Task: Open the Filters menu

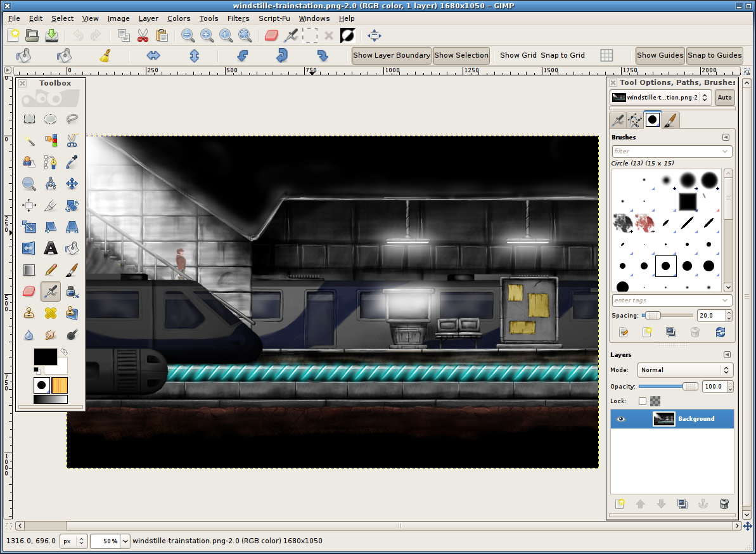Action: coord(238,18)
